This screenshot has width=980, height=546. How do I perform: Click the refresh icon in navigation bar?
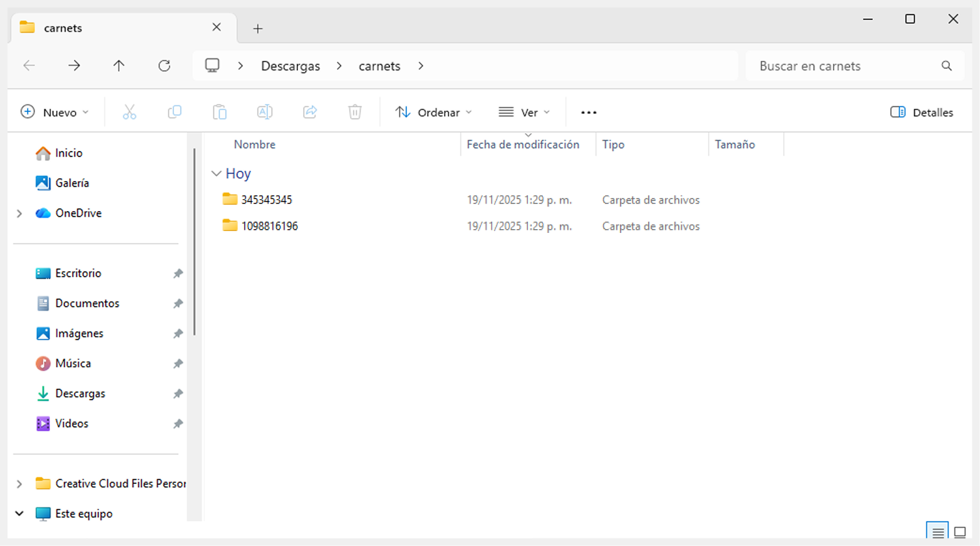tap(164, 66)
